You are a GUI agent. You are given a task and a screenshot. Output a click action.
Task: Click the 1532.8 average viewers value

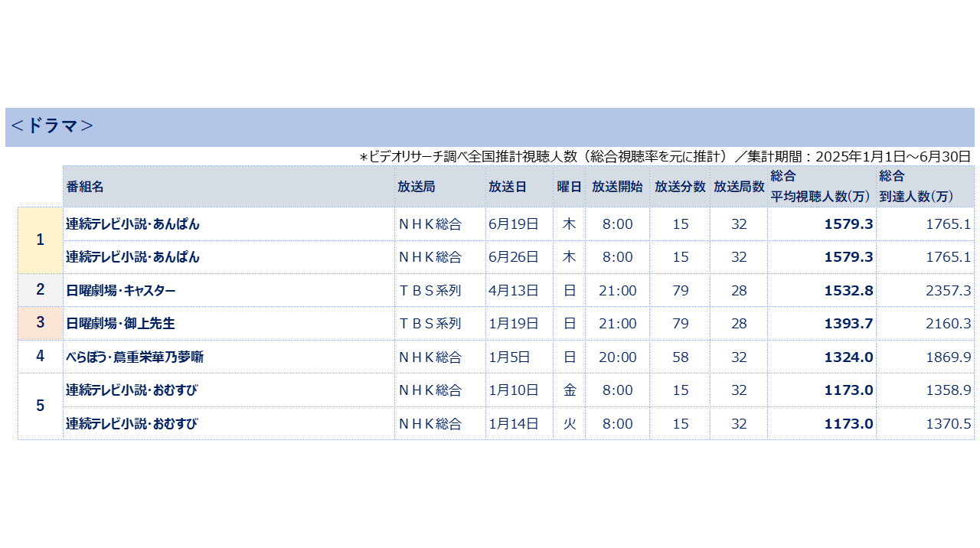[848, 291]
